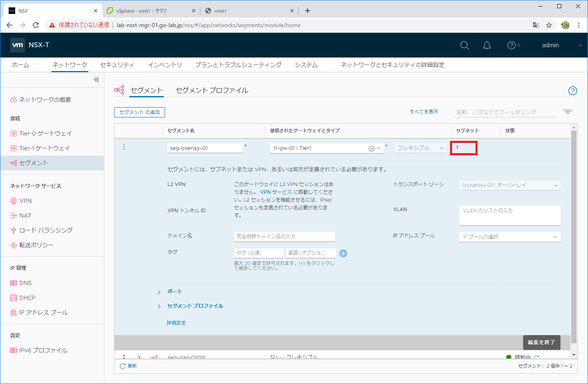Open Tier-0 ゲートウェイ in sidebar
This screenshot has width=588, height=384.
coord(41,133)
